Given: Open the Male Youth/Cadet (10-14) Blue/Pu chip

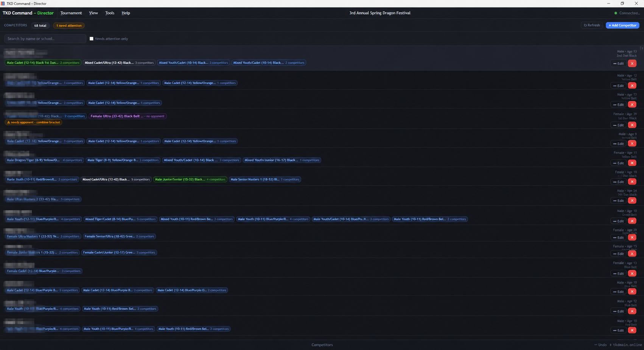Looking at the screenshot, I should pos(351,219).
